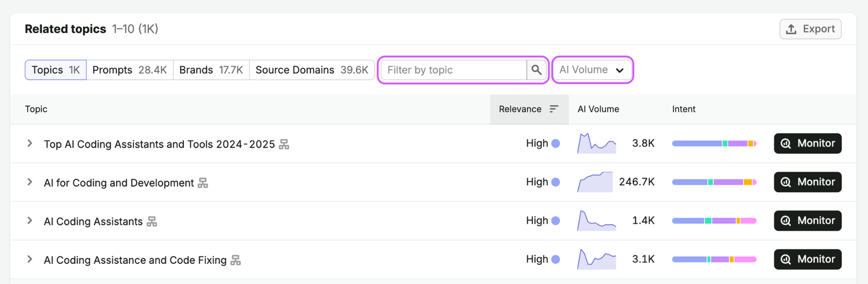The width and height of the screenshot is (868, 284).
Task: Click the 246.7K volume value
Action: pos(637,182)
